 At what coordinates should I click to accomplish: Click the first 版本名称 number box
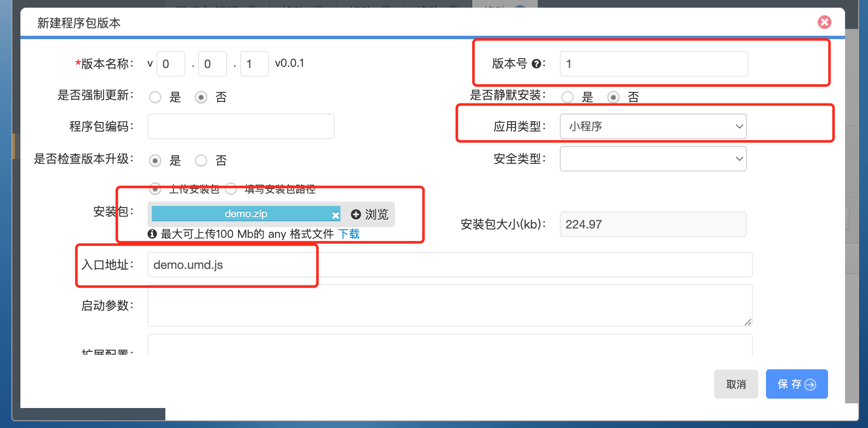[x=170, y=64]
